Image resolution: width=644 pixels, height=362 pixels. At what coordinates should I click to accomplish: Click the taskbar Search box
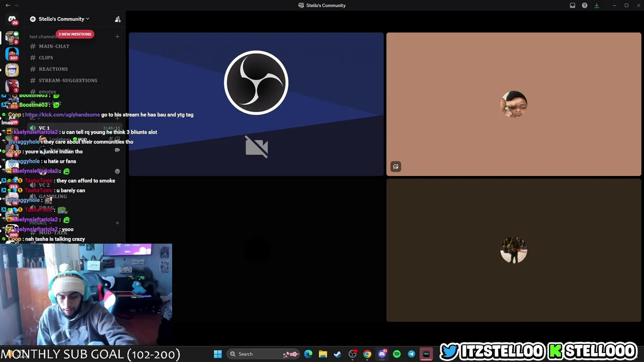tap(264, 354)
